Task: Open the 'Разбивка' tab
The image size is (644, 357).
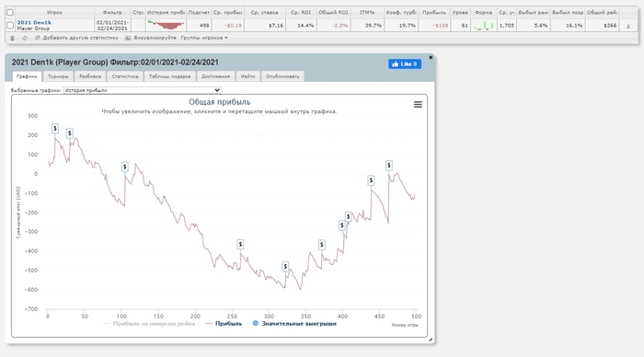Action: coord(90,76)
